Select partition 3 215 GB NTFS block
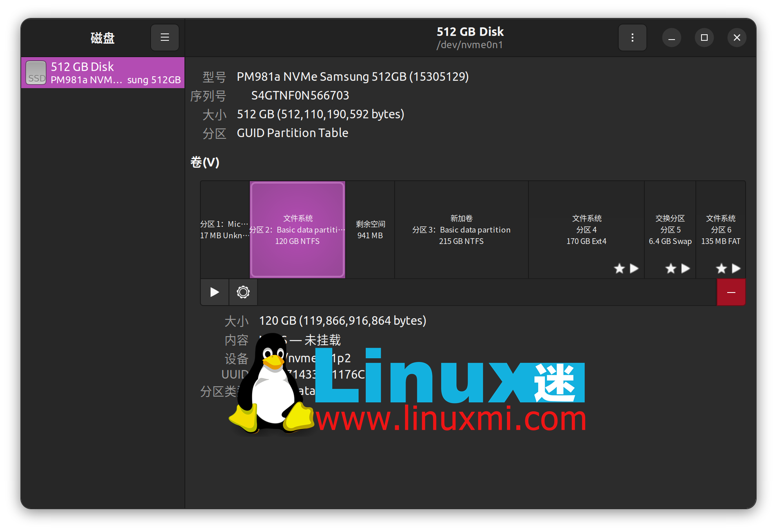Viewport: 777px width, 532px height. [462, 230]
